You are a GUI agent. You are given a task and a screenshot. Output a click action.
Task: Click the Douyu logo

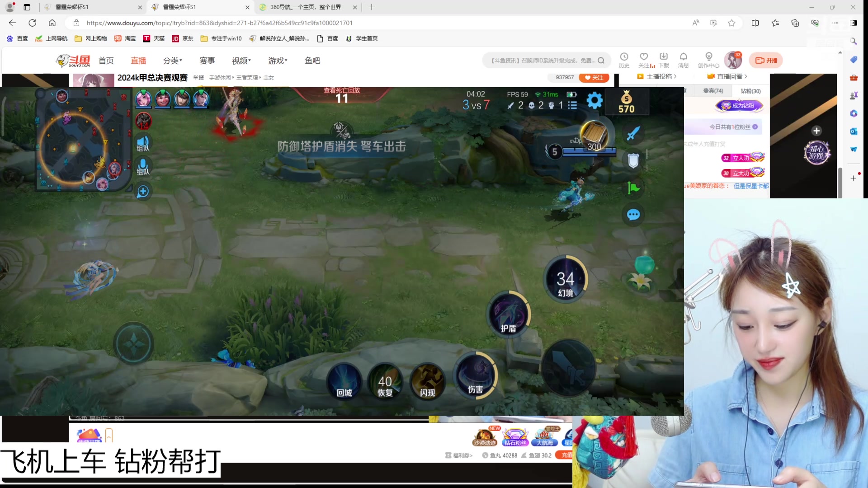pos(73,61)
